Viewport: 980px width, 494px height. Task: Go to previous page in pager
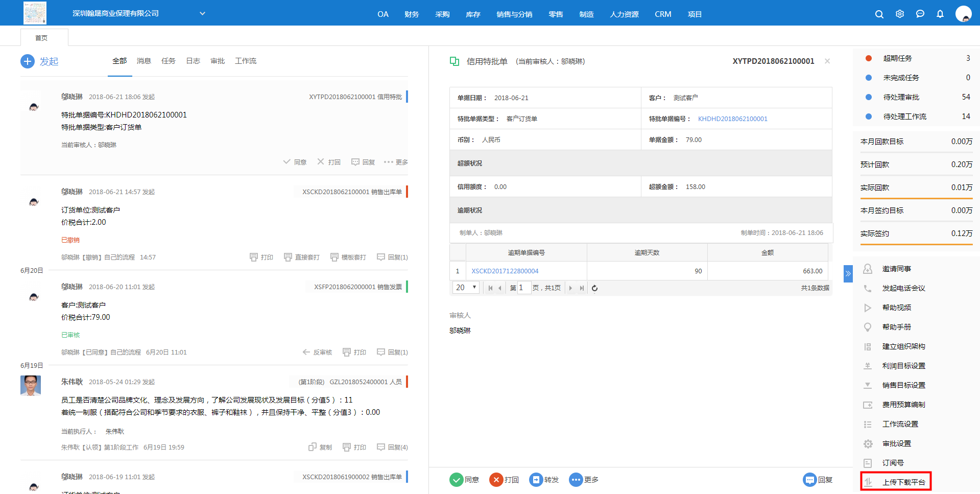(x=500, y=288)
